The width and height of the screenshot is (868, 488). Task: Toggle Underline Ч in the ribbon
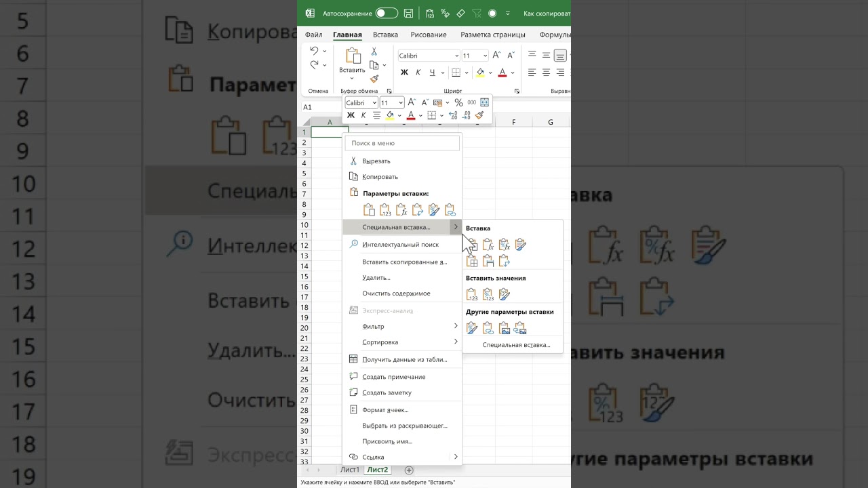click(x=432, y=73)
